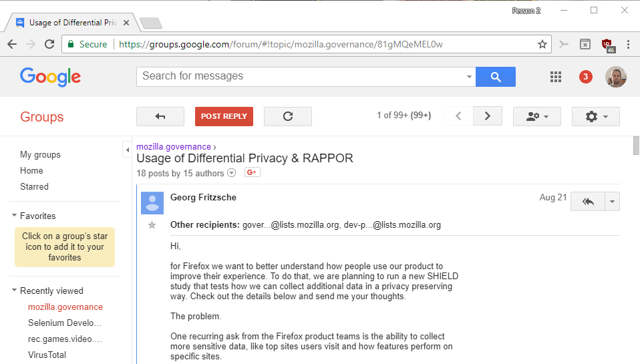
Task: Open the gear settings dropdown
Action: (x=595, y=117)
